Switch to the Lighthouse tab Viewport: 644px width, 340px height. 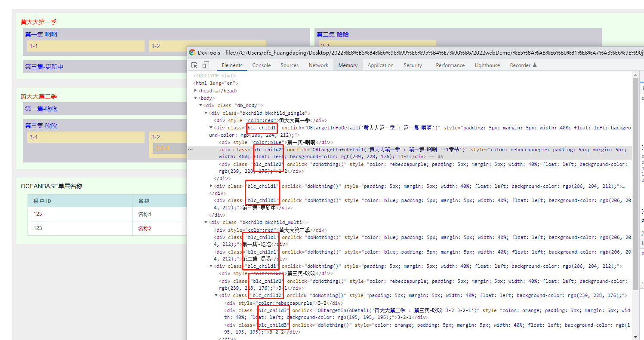[x=487, y=65]
